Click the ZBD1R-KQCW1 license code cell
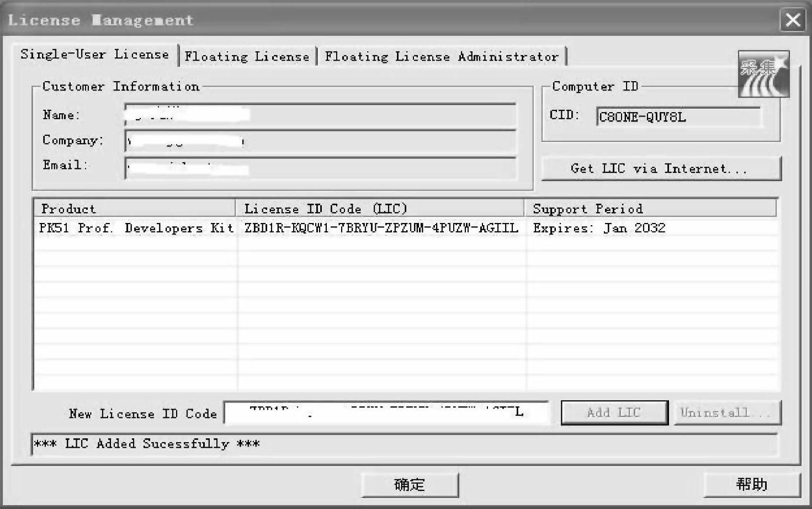This screenshot has width=812, height=509. tap(381, 228)
